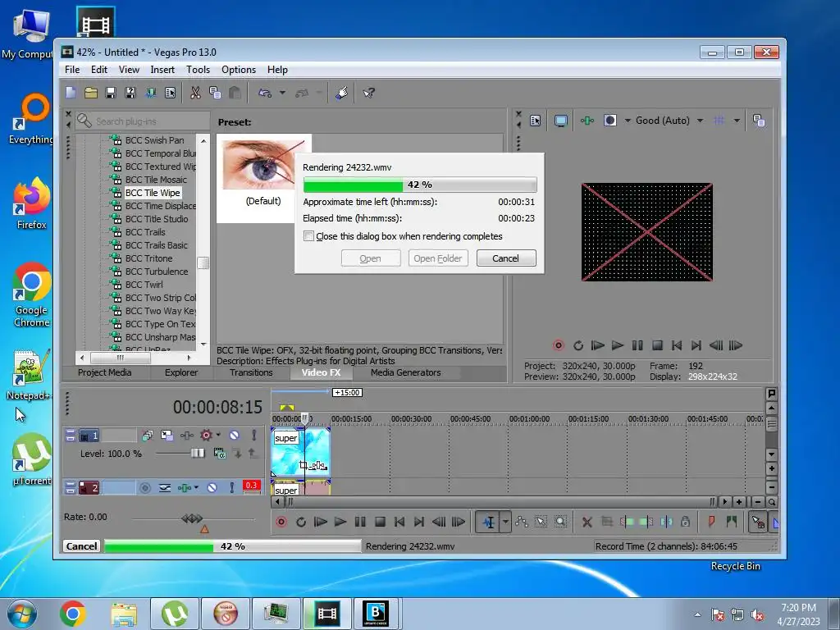The width and height of the screenshot is (840, 630).
Task: Toggle Lock Event padlock icon
Action: coord(685,521)
